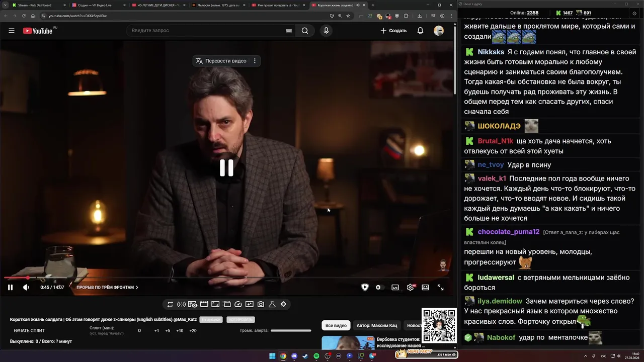The height and width of the screenshot is (362, 644).
Task: Click the '+10' split minutes button
Action: [180, 331]
